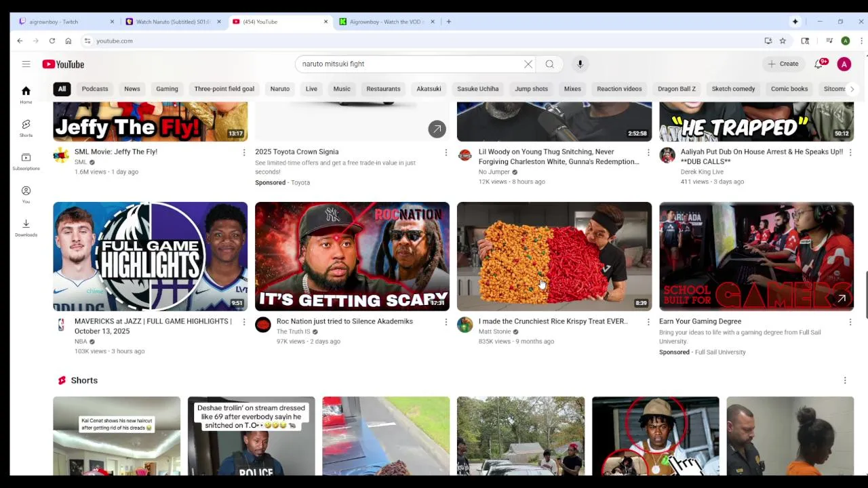The width and height of the screenshot is (868, 488).
Task: Open No Jumper channel link
Action: point(494,172)
